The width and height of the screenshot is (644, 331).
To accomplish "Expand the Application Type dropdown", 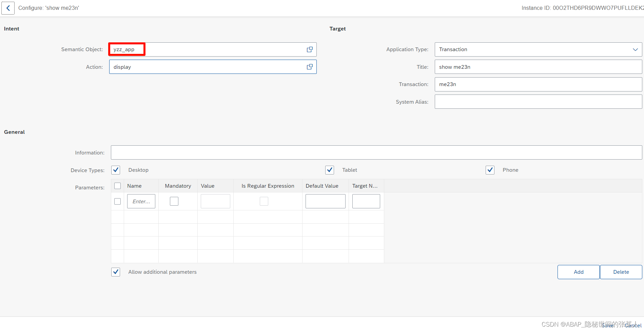I will (635, 49).
